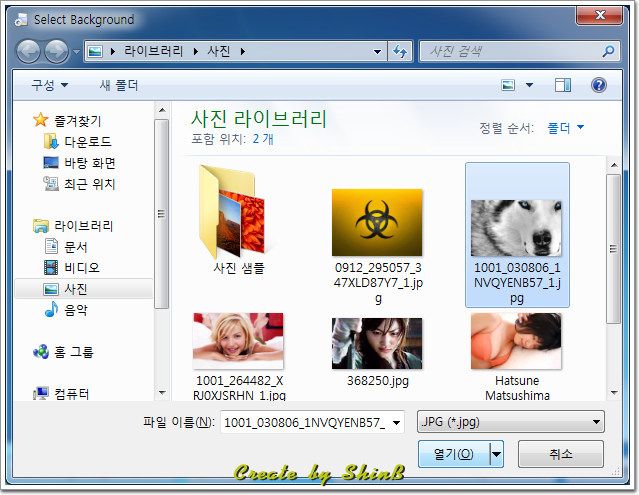Viewport: 639px width, 495px height.
Task: Open the 파일 이름 dropdown arrow
Action: [x=397, y=422]
